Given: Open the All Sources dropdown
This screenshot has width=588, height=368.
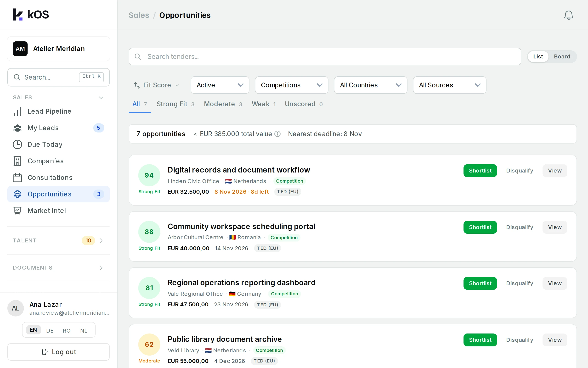Looking at the screenshot, I should [449, 85].
